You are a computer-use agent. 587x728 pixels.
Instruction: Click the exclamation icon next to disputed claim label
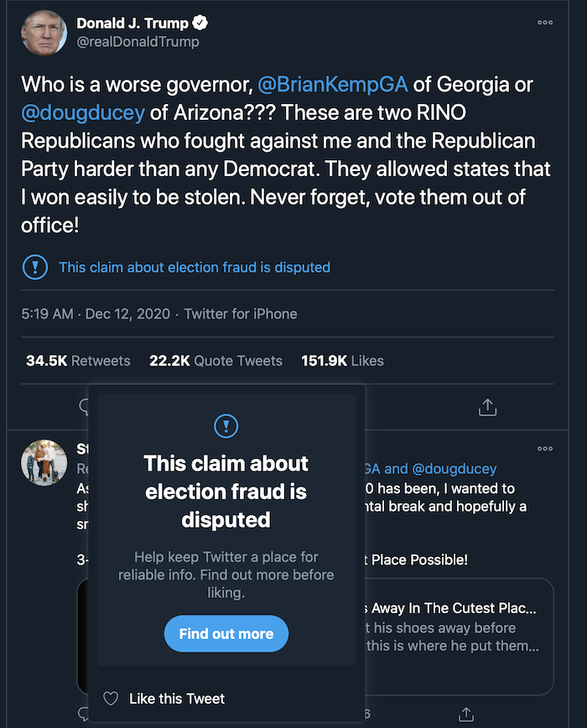click(35, 268)
